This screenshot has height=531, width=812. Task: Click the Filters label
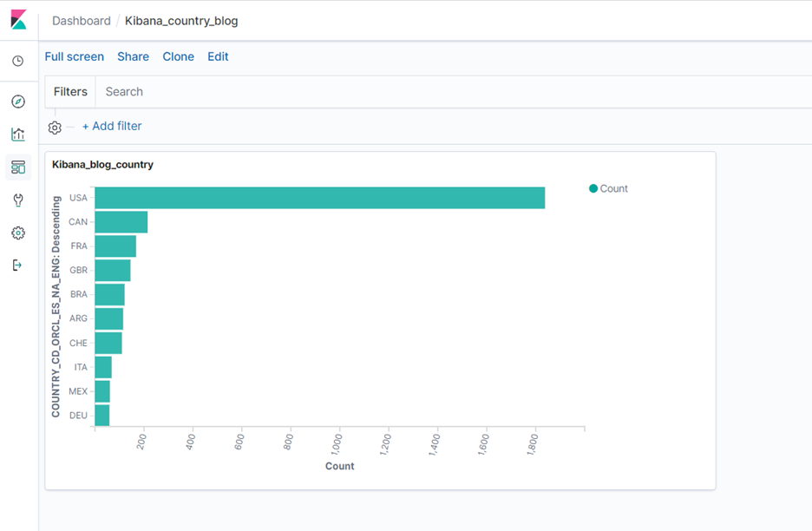coord(70,92)
